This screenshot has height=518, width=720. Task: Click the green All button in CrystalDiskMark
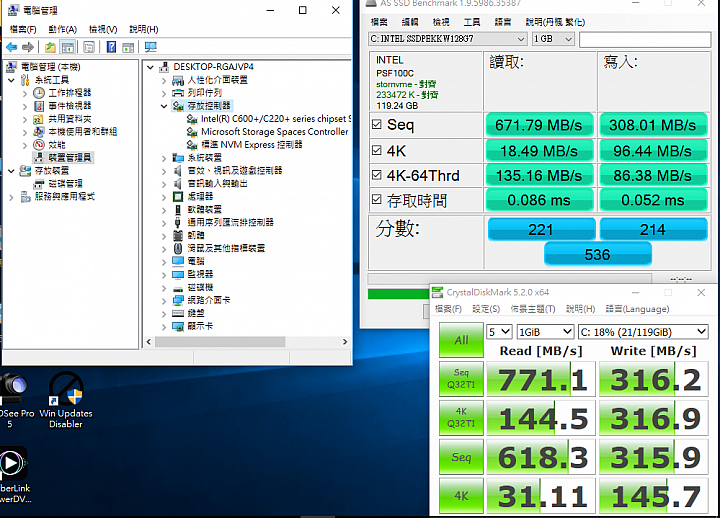click(x=461, y=340)
